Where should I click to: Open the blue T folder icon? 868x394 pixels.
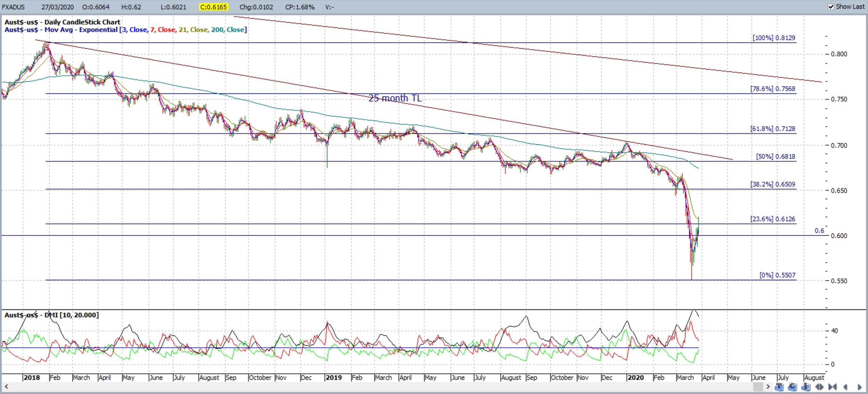pyautogui.click(x=779, y=386)
